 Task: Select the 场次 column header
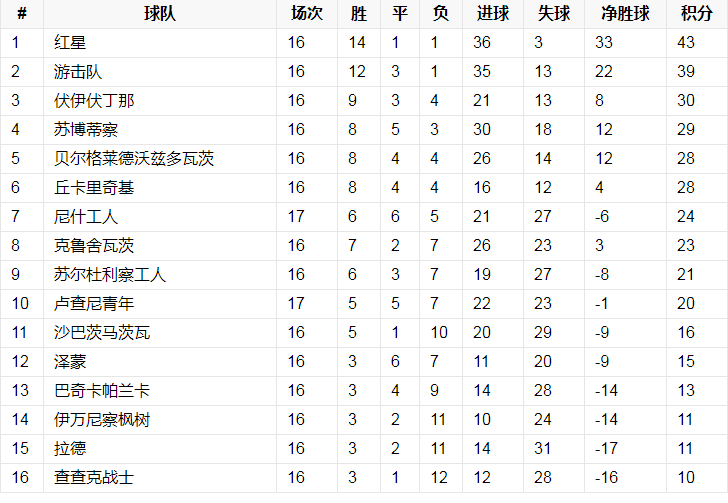coord(306,14)
